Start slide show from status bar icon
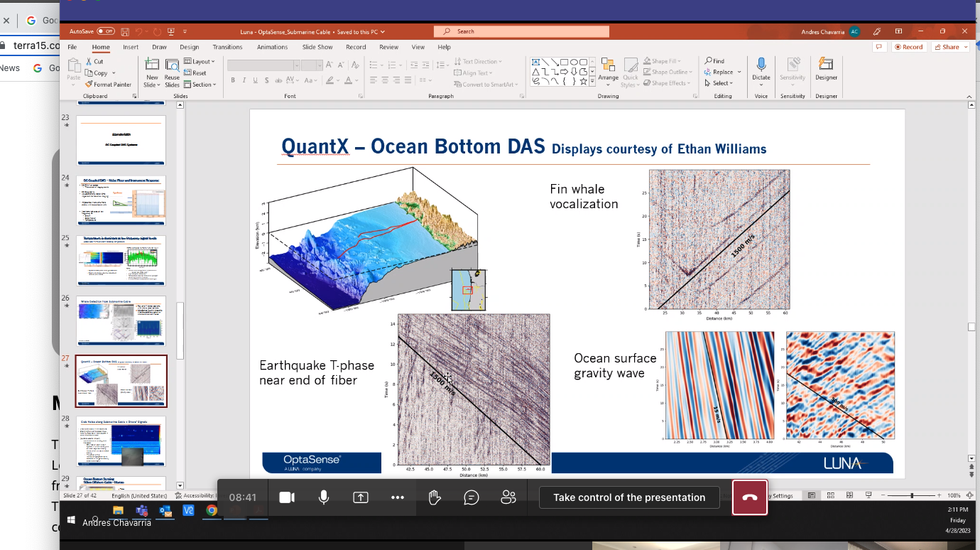Viewport: 980px width, 550px height. tap(868, 495)
